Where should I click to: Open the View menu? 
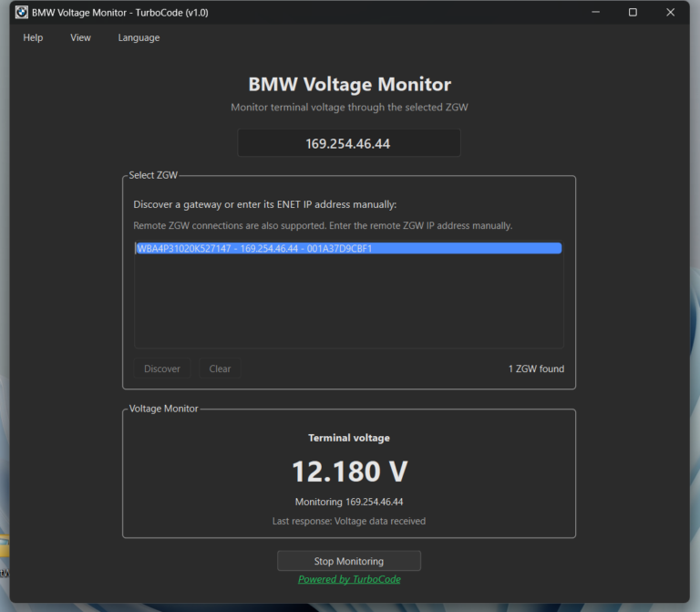tap(80, 38)
